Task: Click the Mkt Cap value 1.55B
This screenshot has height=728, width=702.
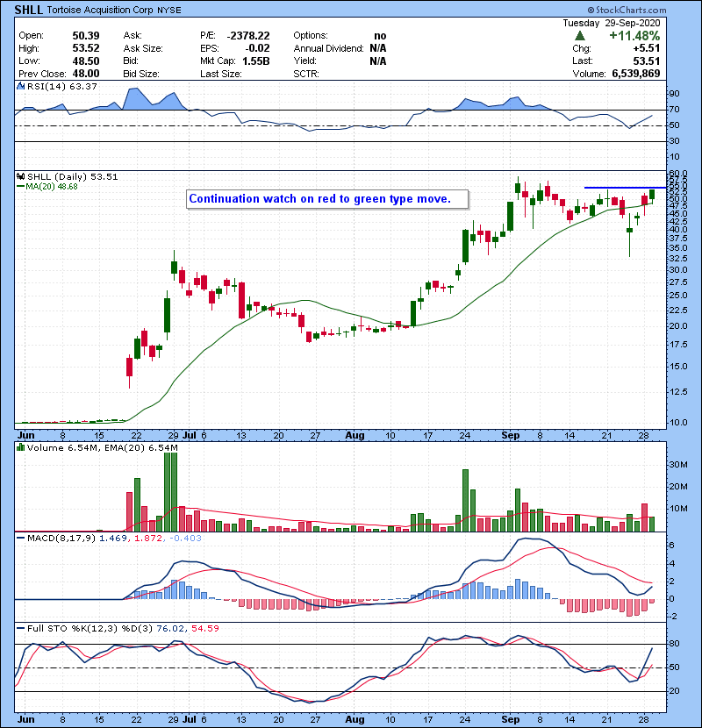Action: pos(255,61)
